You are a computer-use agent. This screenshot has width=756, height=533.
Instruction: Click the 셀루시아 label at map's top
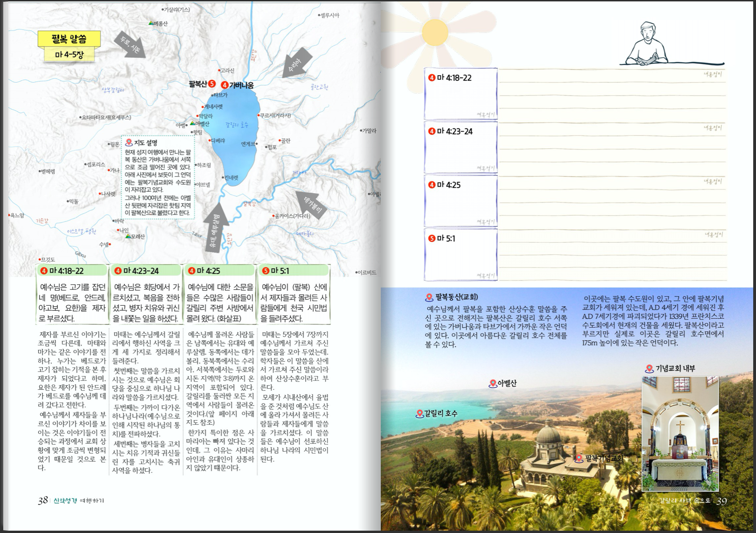(329, 15)
